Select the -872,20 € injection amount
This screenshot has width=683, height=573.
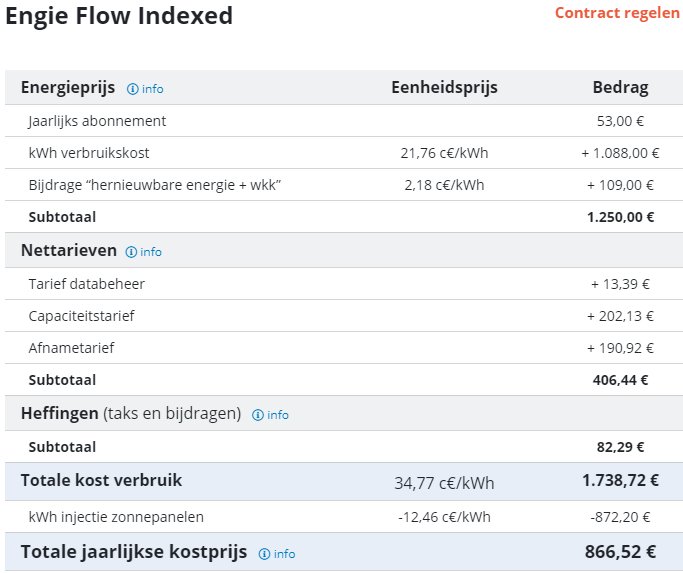[620, 517]
